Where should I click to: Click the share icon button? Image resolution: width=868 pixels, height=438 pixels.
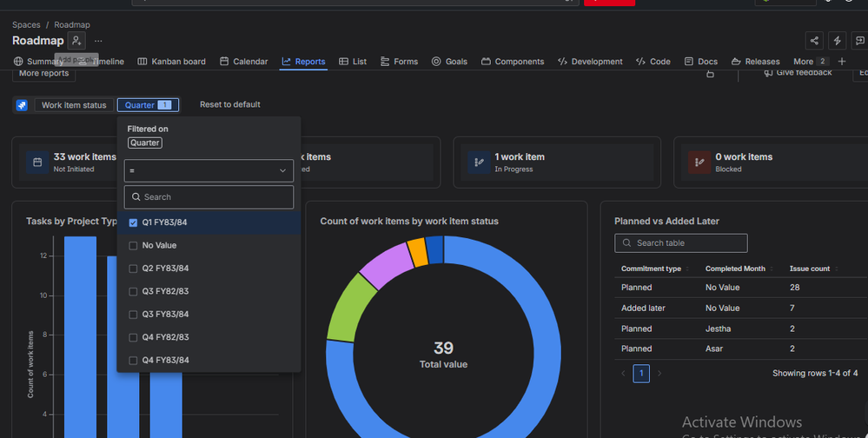814,41
